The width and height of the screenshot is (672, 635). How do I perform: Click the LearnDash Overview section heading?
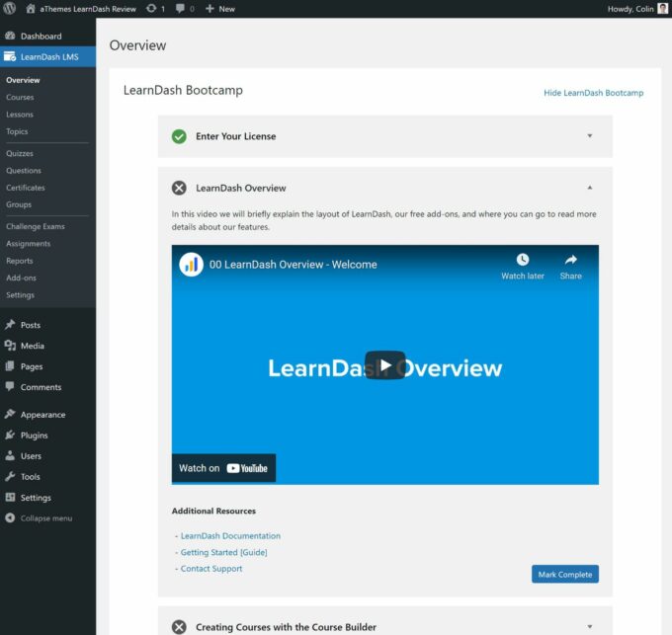click(241, 188)
